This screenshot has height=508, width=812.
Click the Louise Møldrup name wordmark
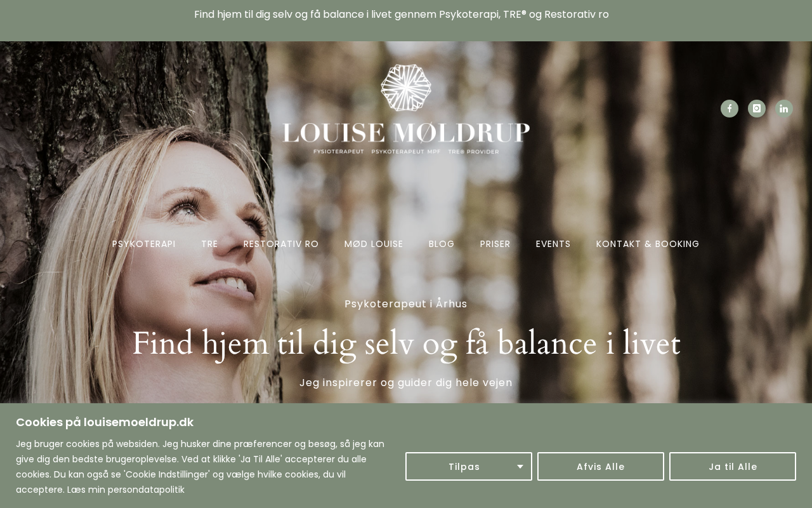406,133
